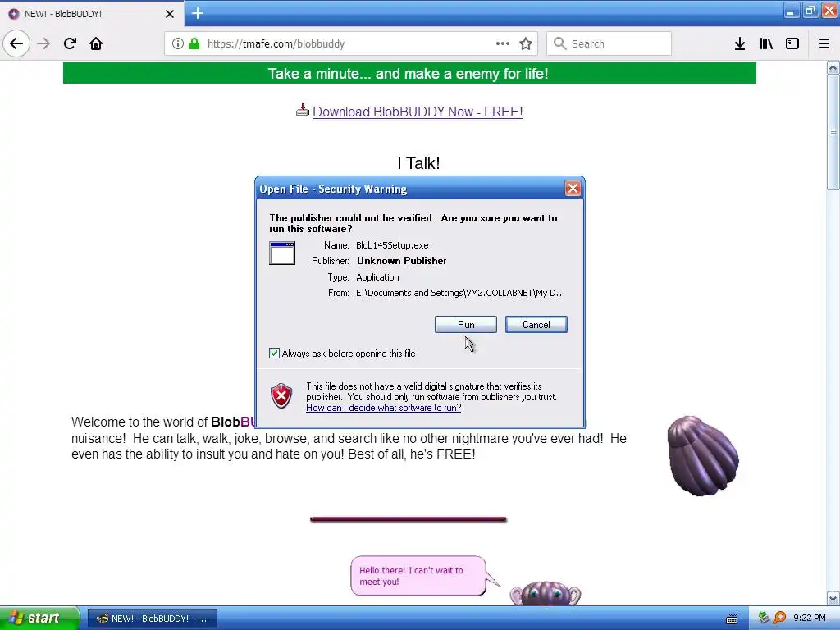Click the orange magnifier tray icon

pos(779,618)
